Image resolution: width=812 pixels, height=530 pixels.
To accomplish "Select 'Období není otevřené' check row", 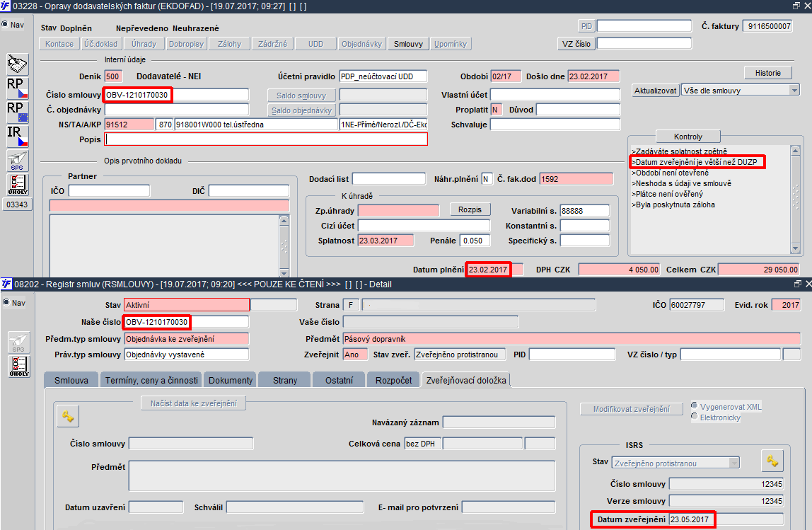I will (x=670, y=173).
